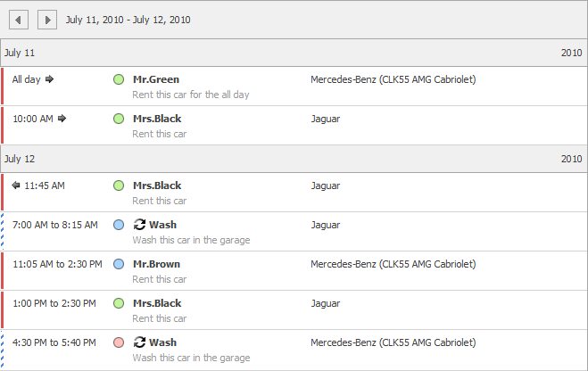Click continuation arrow next to 10:00 AM

pyautogui.click(x=62, y=119)
